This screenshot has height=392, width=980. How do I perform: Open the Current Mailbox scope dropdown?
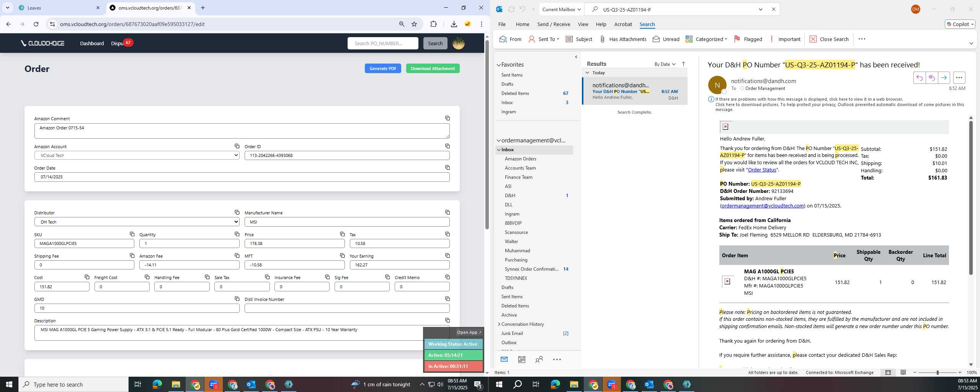(x=562, y=9)
